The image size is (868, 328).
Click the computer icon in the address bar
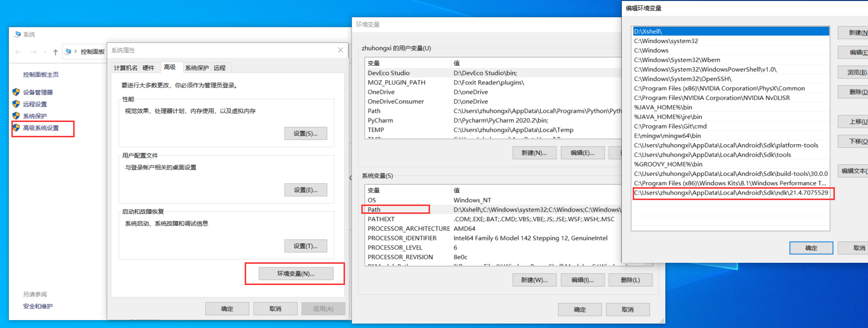(x=68, y=51)
